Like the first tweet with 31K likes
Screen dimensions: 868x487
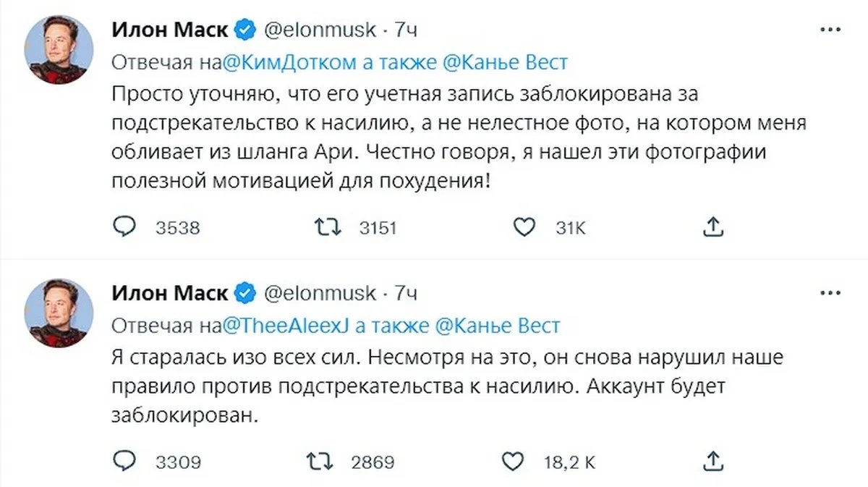(522, 228)
